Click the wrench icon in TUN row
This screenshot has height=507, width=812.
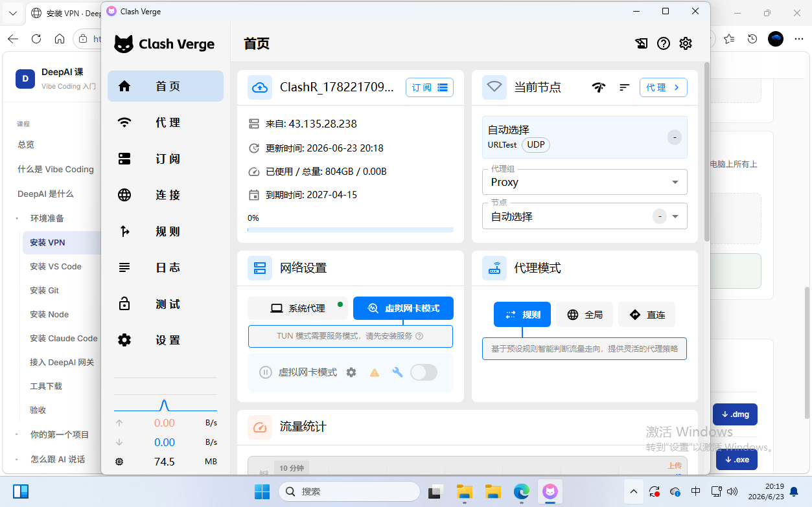[398, 372]
